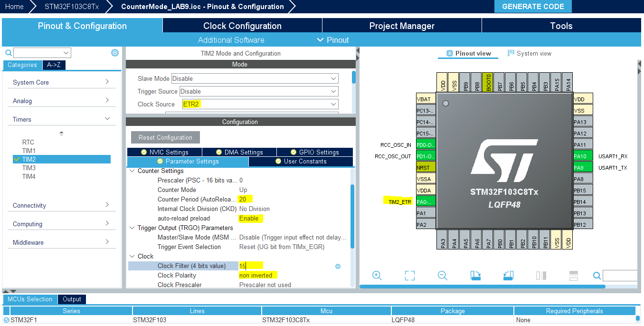Viewport: 644px width, 326px height.
Task: Click the vertical split view icon
Action: (541, 276)
